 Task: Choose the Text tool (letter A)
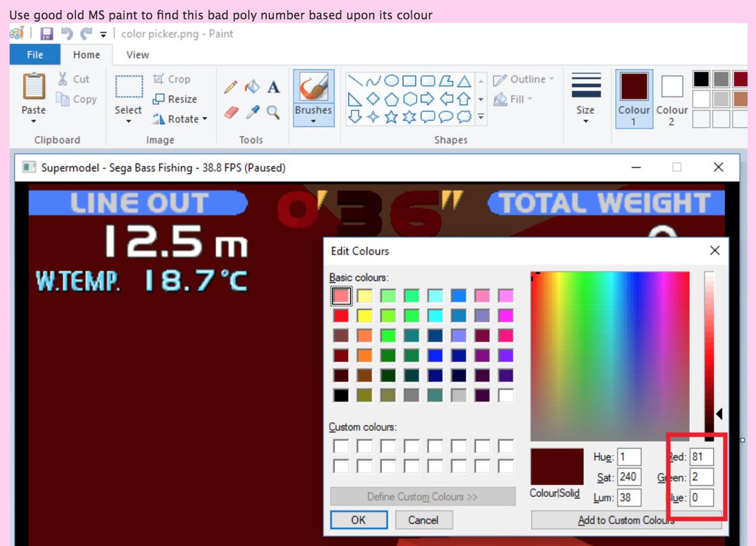click(273, 87)
